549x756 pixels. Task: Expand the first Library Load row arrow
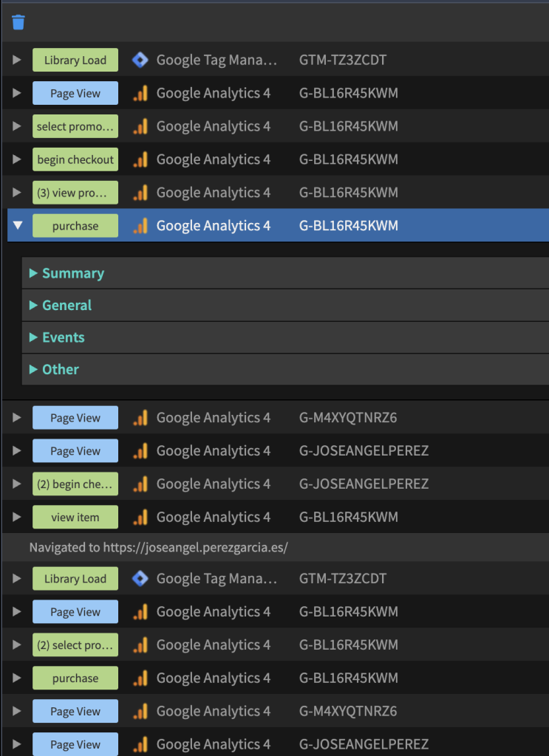(17, 60)
